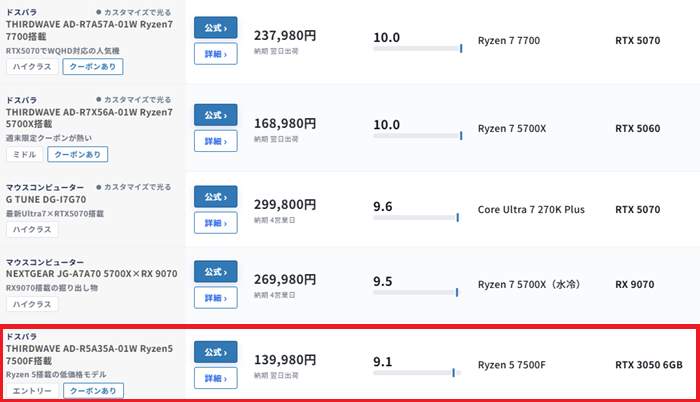Click CPU cell Ryzen 7 5700X in RTX 5060 row
Screen dimensions: 700x402
coord(512,129)
